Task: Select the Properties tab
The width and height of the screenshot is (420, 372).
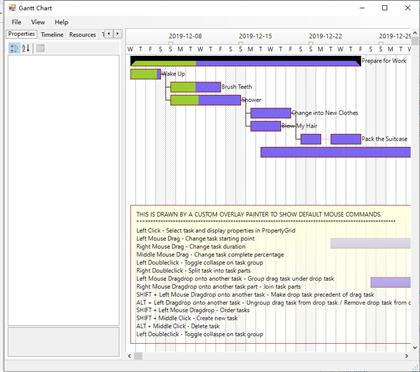Action: tap(22, 34)
